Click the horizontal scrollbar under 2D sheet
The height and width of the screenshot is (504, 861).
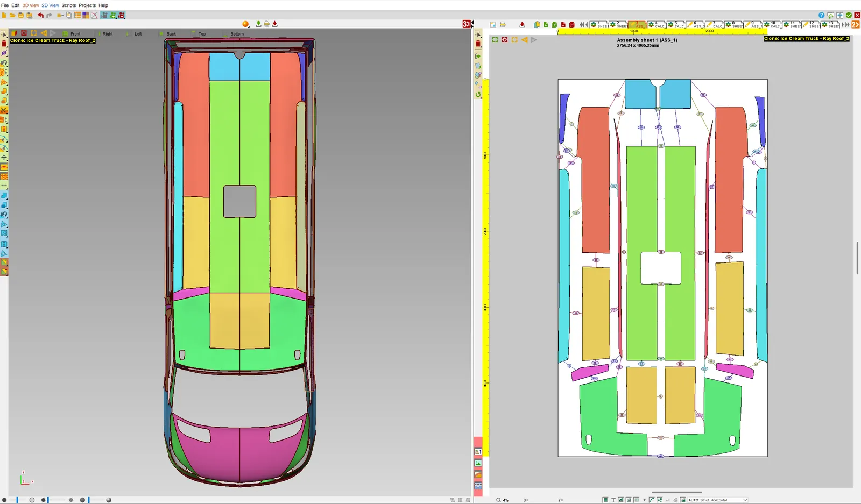pos(676,492)
